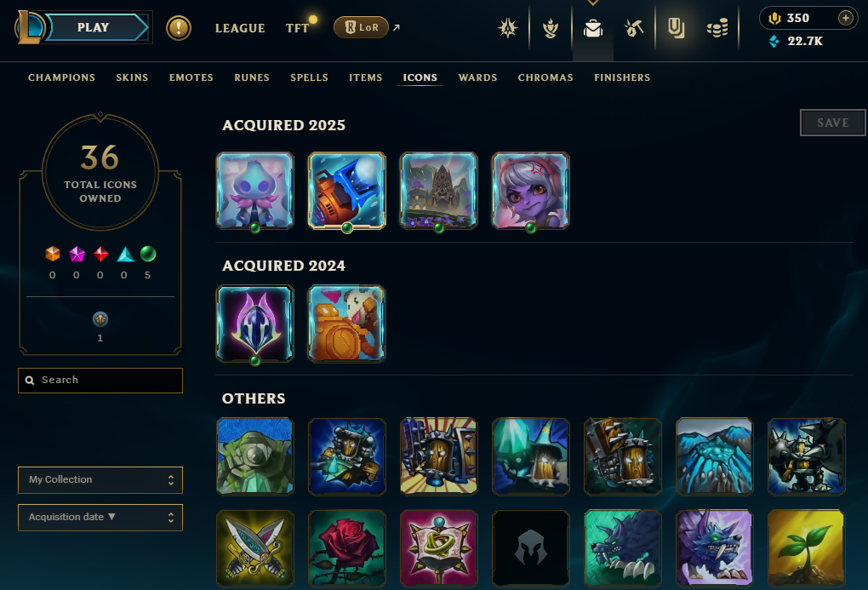Open the Acquisition date sort dropdown
Screen dimensions: 868x590
(100, 518)
